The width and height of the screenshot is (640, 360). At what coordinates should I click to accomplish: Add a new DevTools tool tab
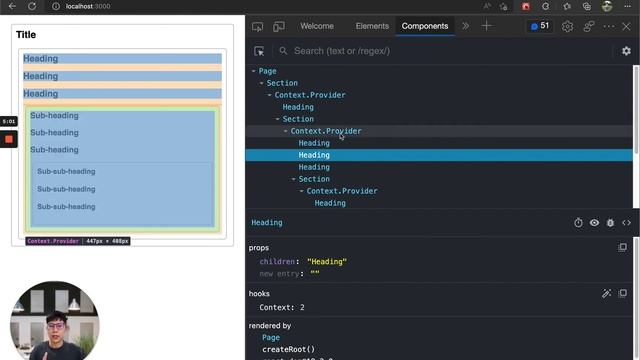tap(486, 26)
